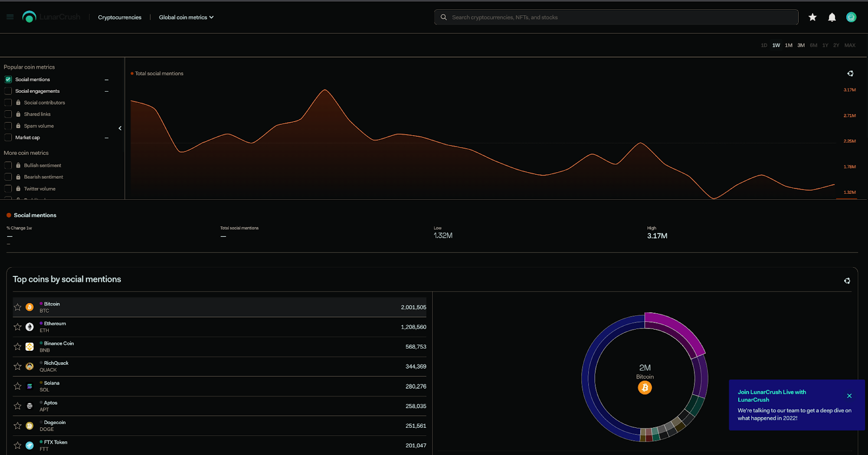The height and width of the screenshot is (455, 868).
Task: Uncheck the Social mentions checkbox
Action: pyautogui.click(x=8, y=79)
